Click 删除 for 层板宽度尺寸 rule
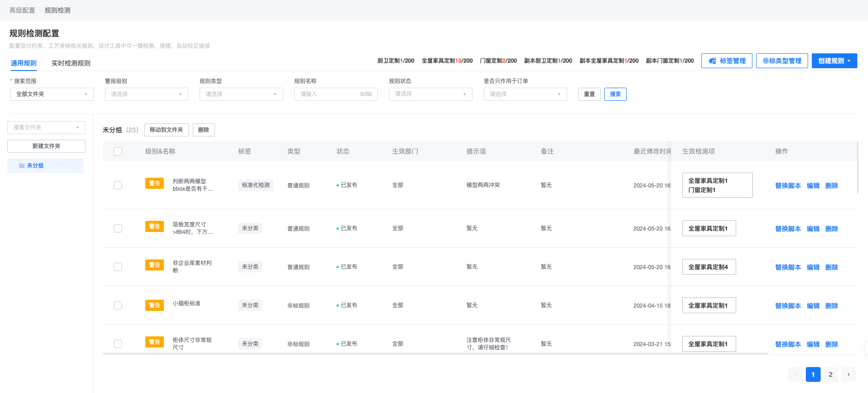Screen dimensions: 868x393 click(x=832, y=229)
